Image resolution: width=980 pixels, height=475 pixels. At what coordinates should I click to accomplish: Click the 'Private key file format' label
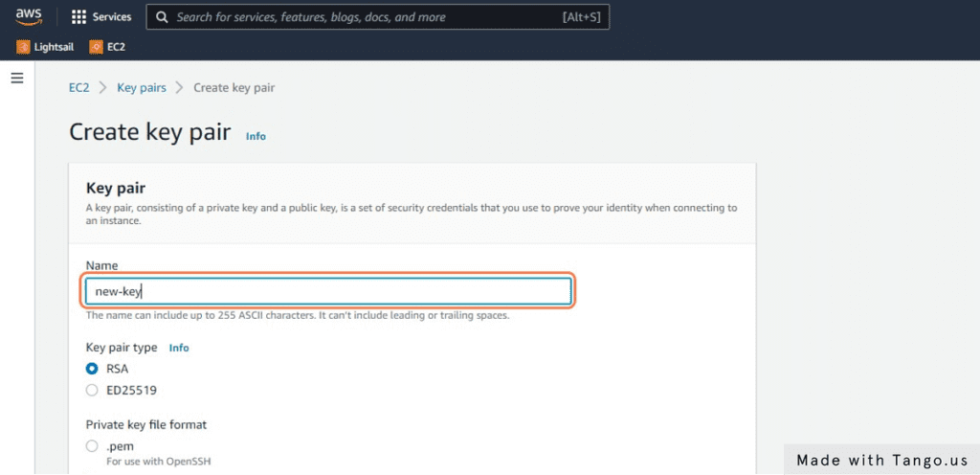[146, 424]
